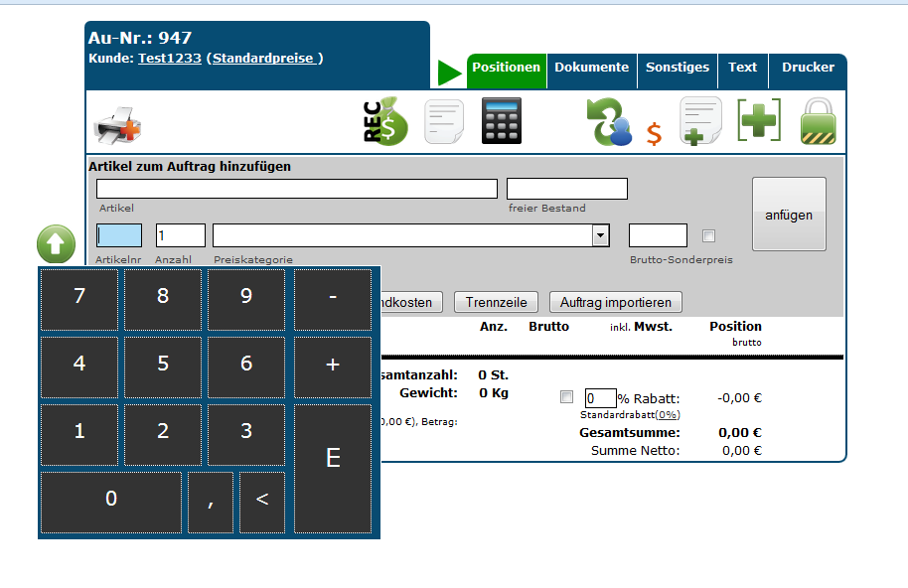The height and width of the screenshot is (588, 908).
Task: Expand the Preiskategorie dropdown
Action: (600, 235)
